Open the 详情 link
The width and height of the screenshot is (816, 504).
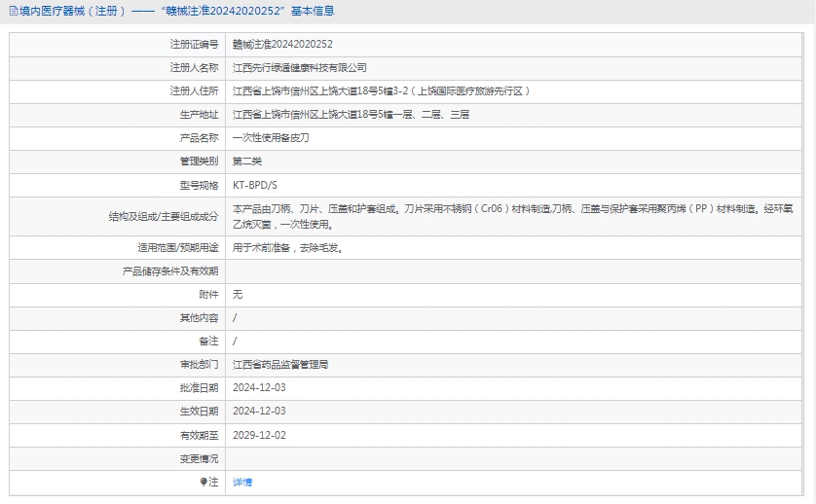tap(242, 483)
